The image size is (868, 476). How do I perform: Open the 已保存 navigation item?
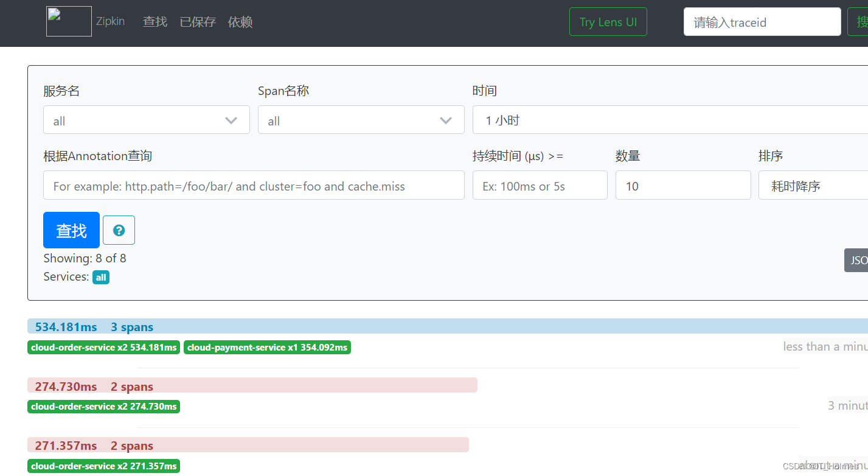click(x=198, y=22)
